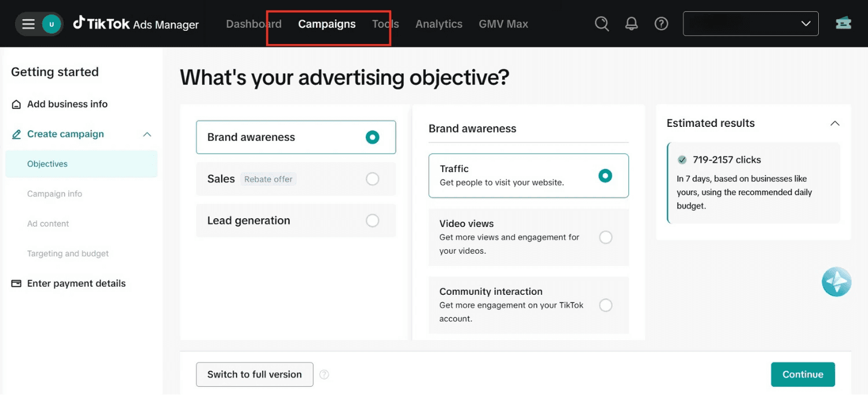
Task: Click the help question mark icon
Action: [x=661, y=24]
